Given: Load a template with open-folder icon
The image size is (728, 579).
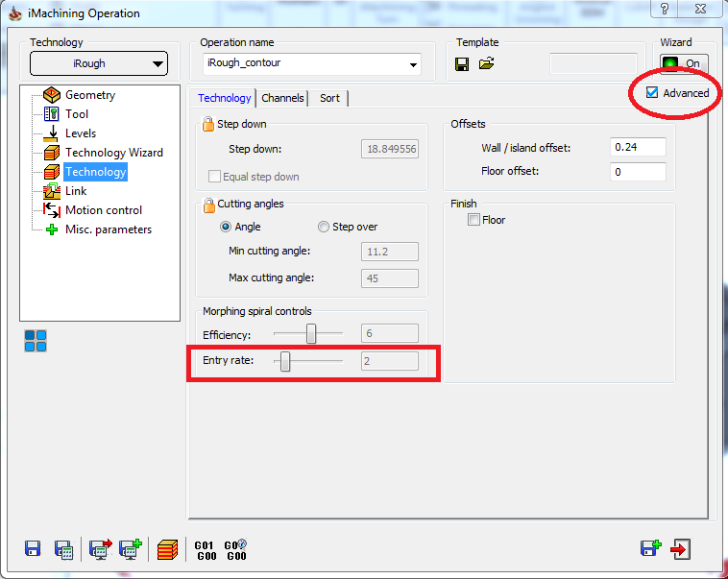Looking at the screenshot, I should 486,63.
